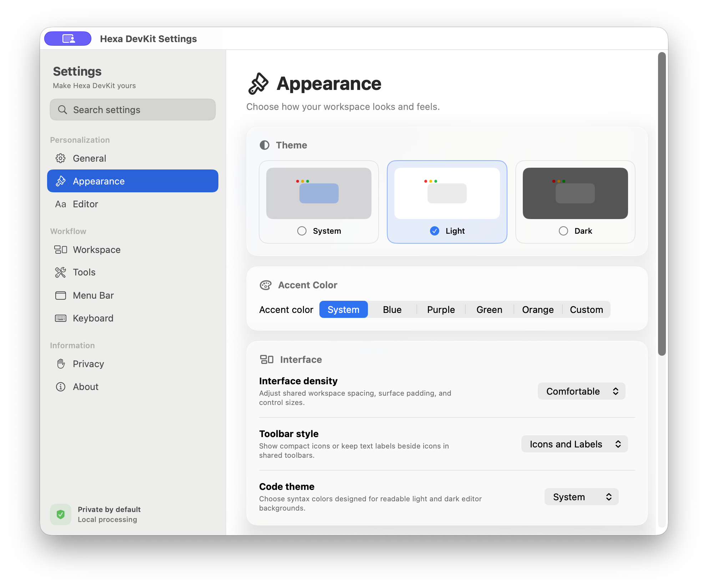Set accent color to Purple
Viewport: 708px width, 588px height.
(x=441, y=310)
